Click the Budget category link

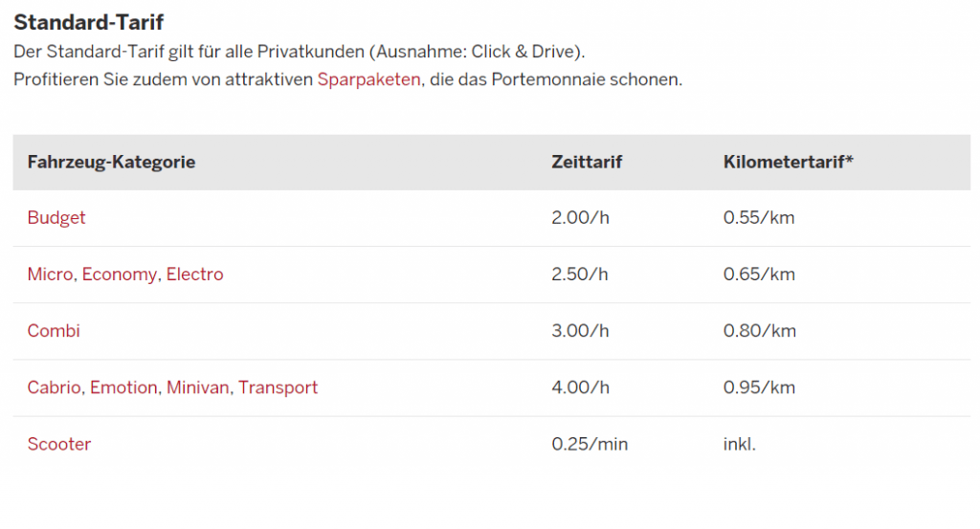point(56,217)
